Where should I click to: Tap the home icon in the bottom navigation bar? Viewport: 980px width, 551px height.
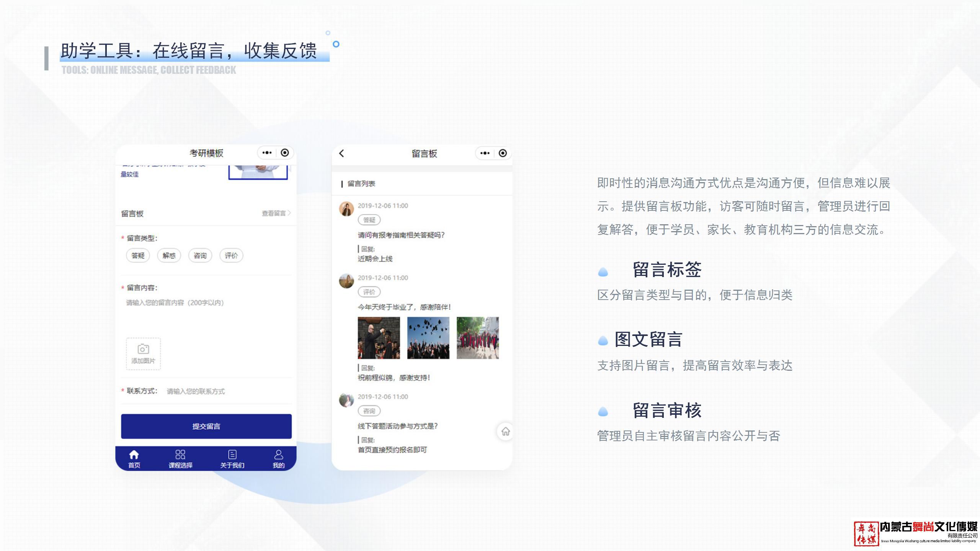133,455
